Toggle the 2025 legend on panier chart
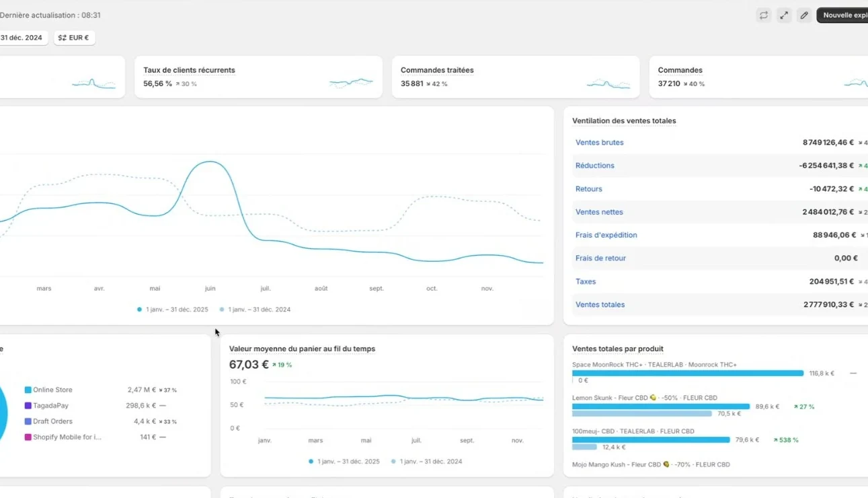Viewport: 868px width, 498px height. pyautogui.click(x=344, y=462)
